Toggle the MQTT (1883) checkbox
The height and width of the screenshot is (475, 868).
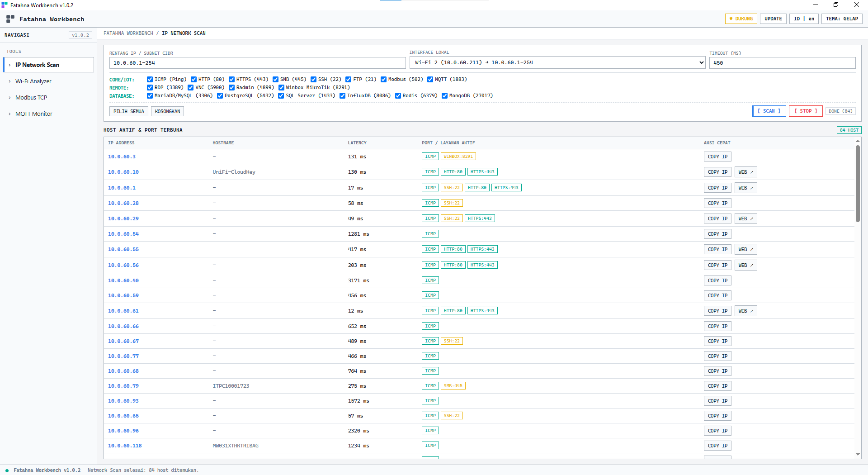click(430, 79)
